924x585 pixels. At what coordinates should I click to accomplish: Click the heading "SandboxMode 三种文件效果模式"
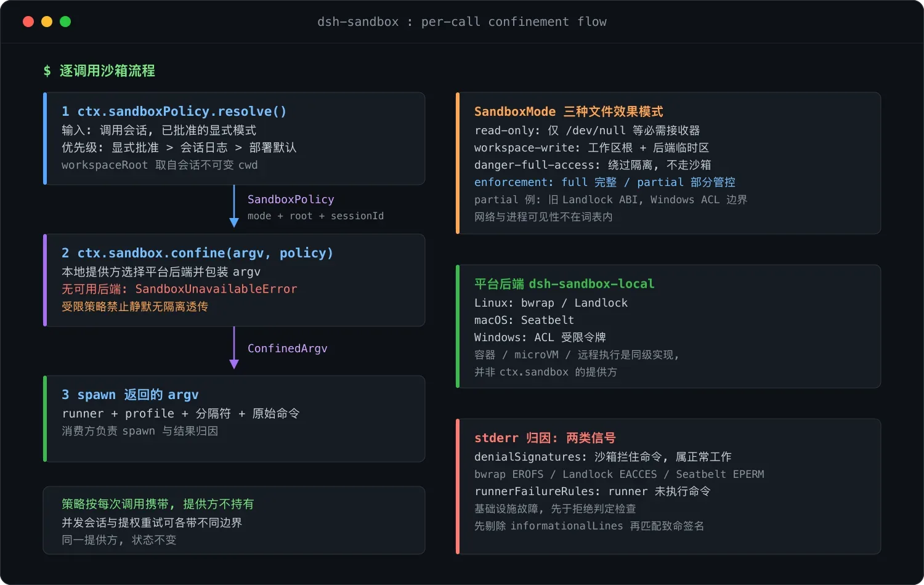click(x=569, y=111)
